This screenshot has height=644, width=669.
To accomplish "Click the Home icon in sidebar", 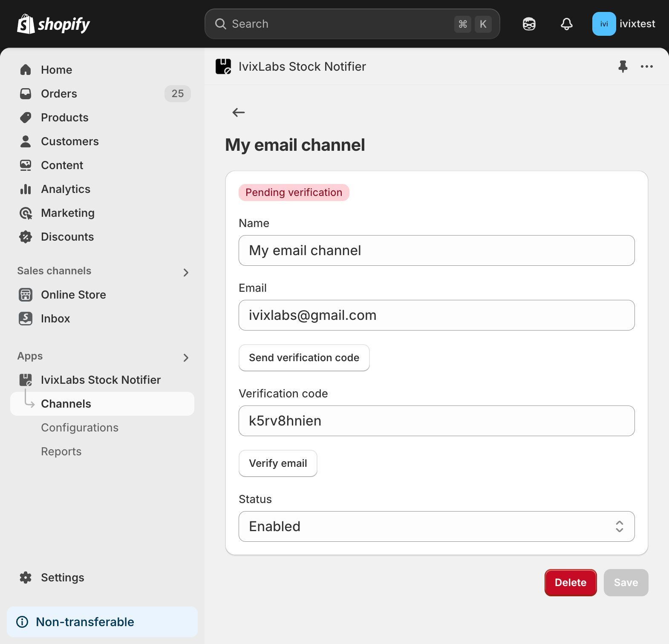I will 26,70.
